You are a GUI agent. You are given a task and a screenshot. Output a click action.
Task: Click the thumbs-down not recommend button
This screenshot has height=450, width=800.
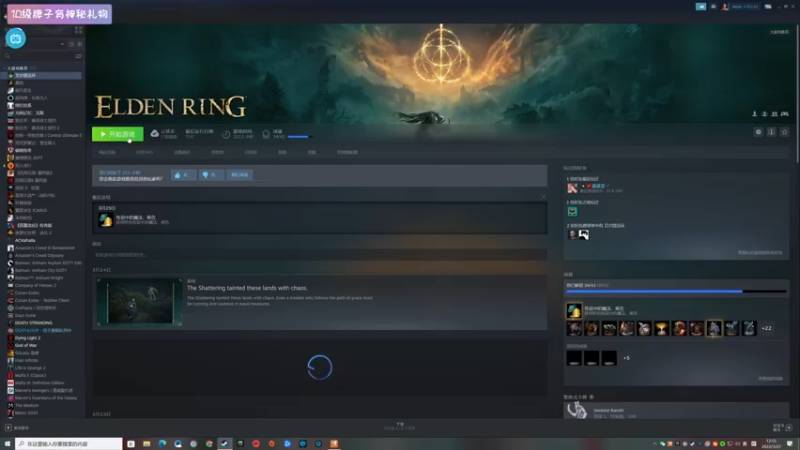pos(211,175)
